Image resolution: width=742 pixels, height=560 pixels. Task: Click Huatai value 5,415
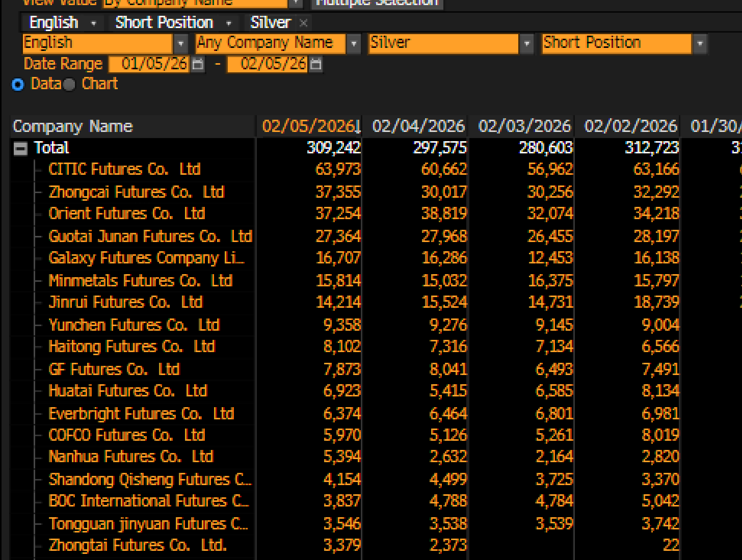point(448,391)
